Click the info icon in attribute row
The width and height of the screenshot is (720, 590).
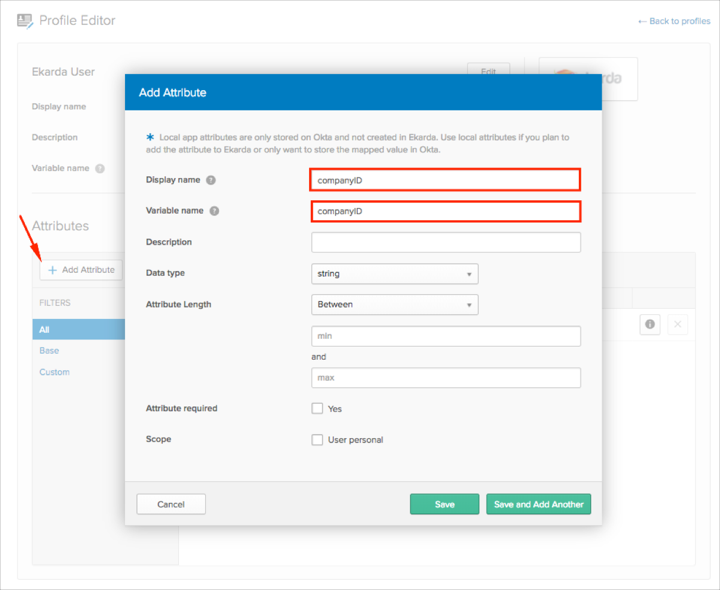[649, 324]
